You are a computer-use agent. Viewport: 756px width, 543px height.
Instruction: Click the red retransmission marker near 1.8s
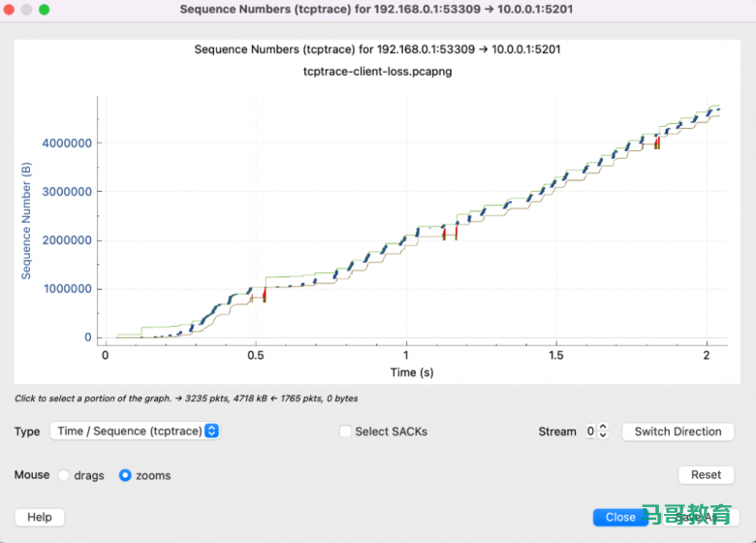[657, 142]
